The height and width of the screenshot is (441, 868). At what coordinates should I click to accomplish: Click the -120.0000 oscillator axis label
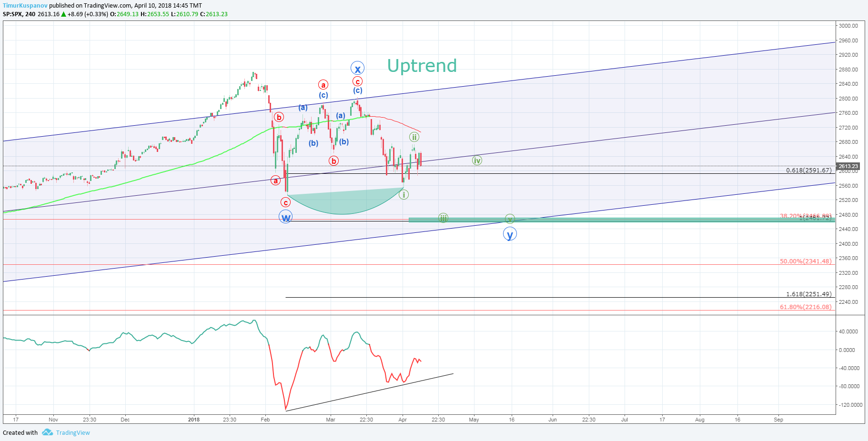tap(851, 405)
